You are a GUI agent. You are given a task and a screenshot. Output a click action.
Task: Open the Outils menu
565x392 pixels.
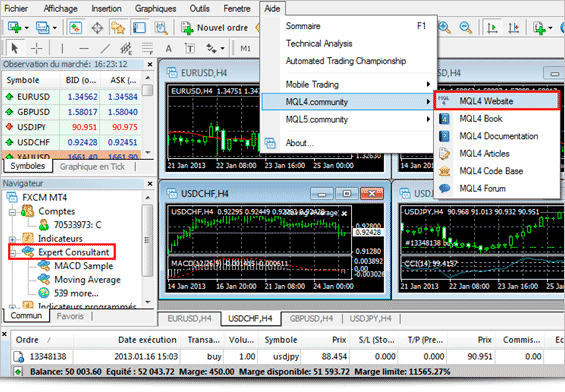[x=199, y=8]
